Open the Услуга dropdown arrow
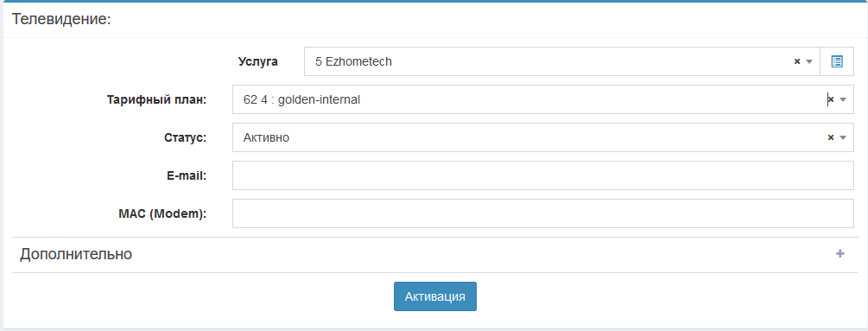The image size is (868, 331). [x=808, y=62]
